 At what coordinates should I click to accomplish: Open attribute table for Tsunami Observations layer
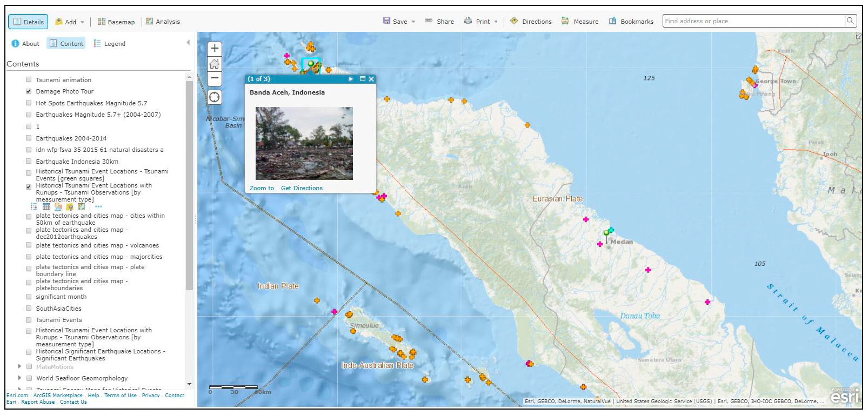click(46, 206)
